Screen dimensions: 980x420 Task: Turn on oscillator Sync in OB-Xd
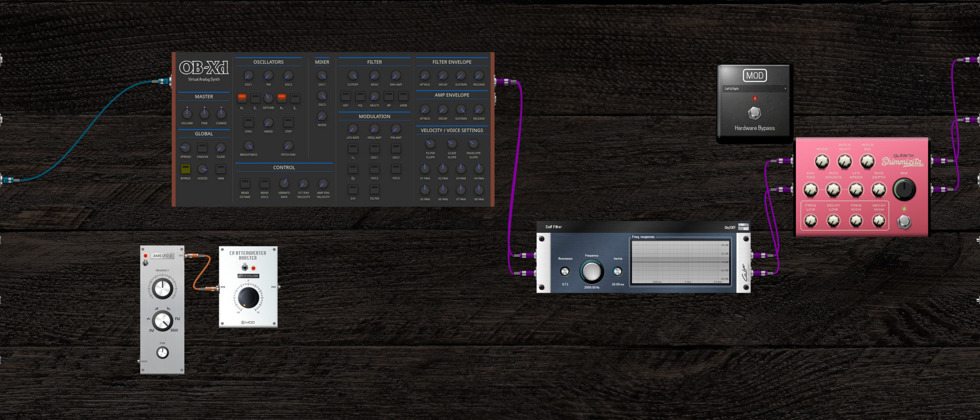[x=248, y=122]
